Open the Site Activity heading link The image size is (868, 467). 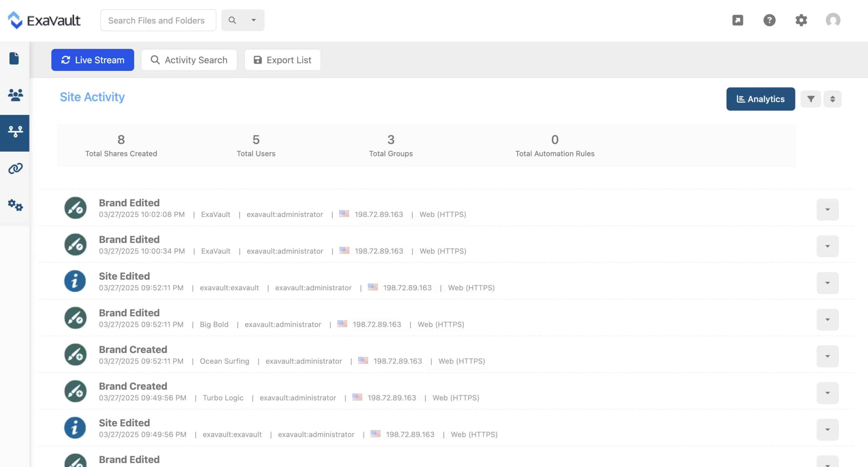point(92,97)
